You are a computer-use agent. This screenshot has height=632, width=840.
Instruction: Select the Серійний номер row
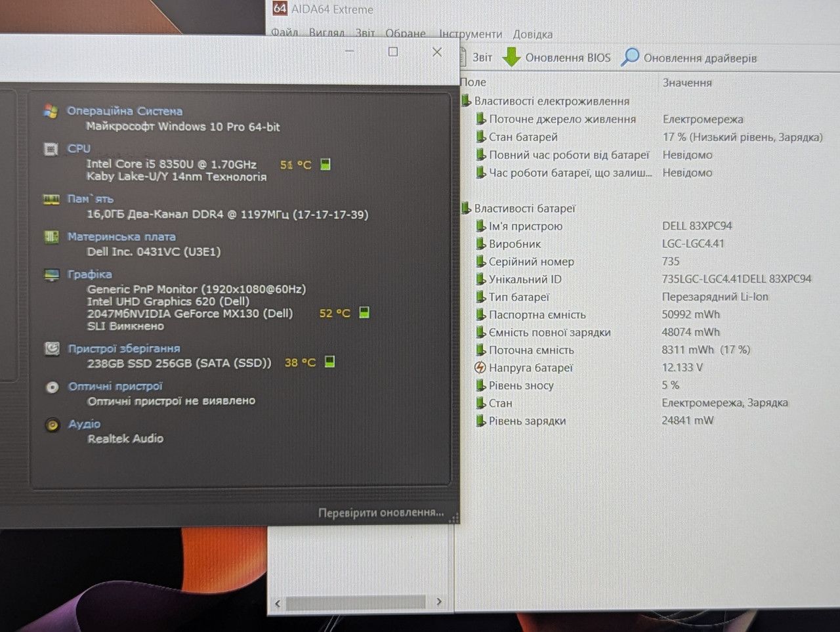pyautogui.click(x=578, y=261)
